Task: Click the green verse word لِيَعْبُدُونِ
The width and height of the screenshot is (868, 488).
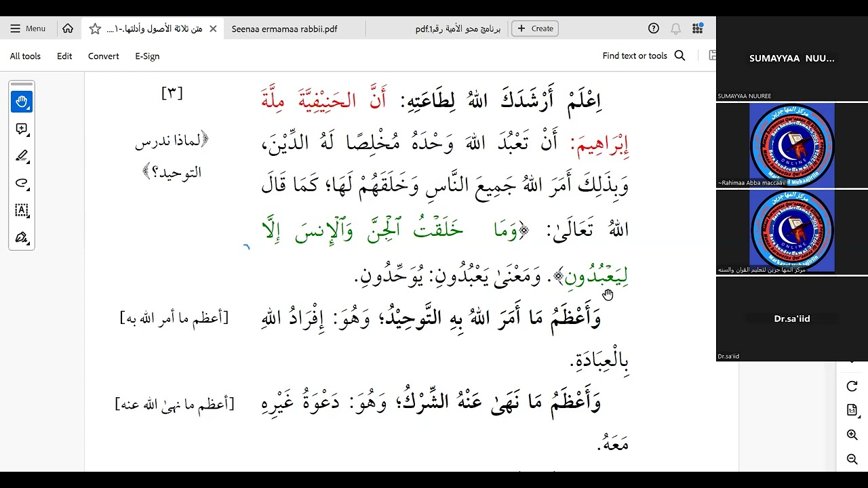Action: pos(595,276)
